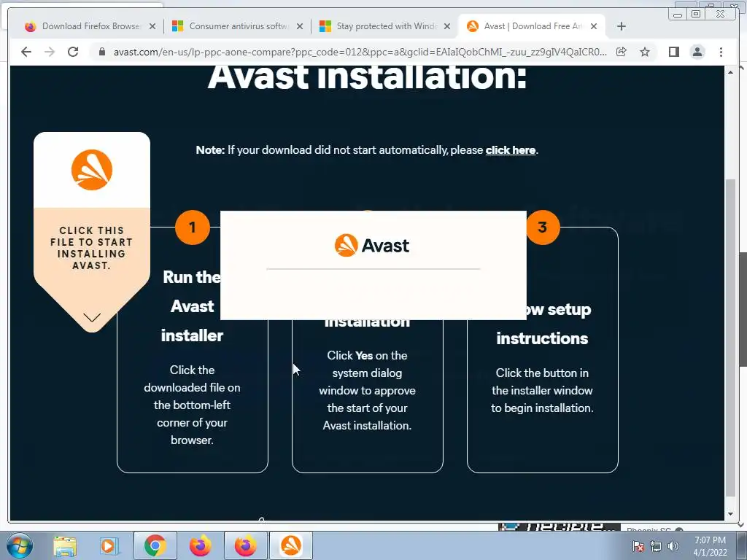Open the Action Center flag icon
Screen dimensions: 747x560
[638, 546]
